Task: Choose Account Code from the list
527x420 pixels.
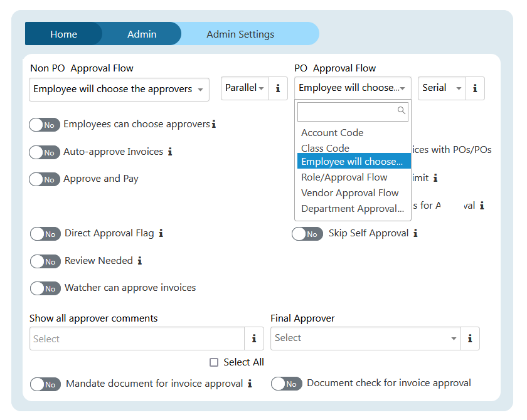Action: point(332,133)
